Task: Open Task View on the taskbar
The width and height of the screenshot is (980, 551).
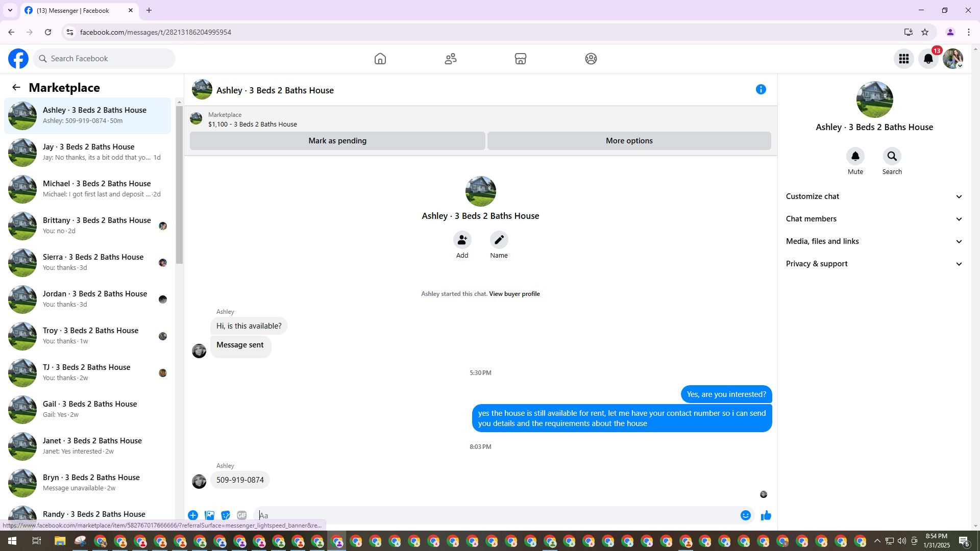Action: coord(36,541)
